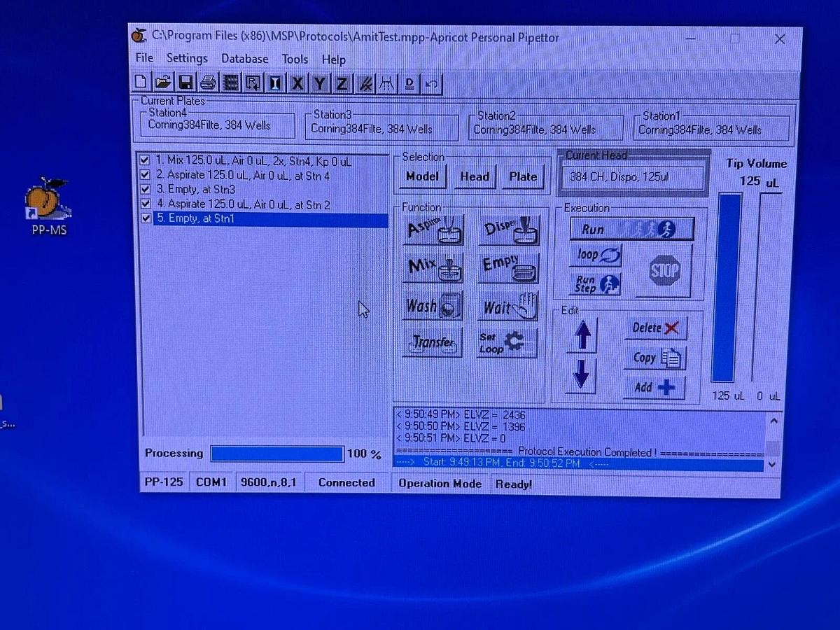The width and height of the screenshot is (840, 630).
Task: Click the Station3 plate field
Action: (382, 129)
